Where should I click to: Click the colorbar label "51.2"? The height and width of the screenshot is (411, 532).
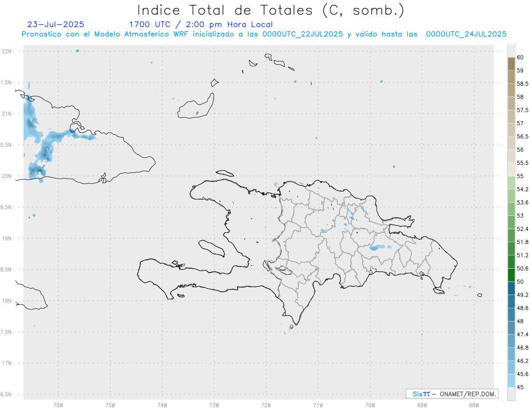[522, 255]
